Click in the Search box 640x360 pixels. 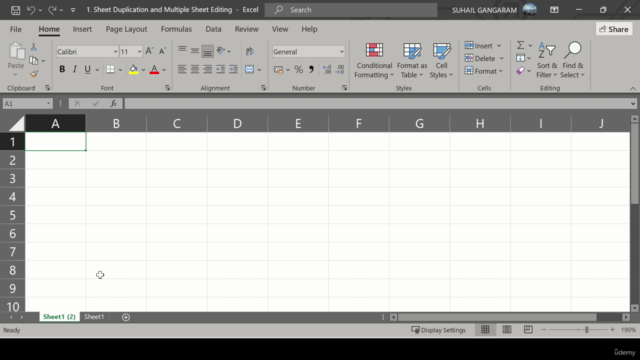351,10
